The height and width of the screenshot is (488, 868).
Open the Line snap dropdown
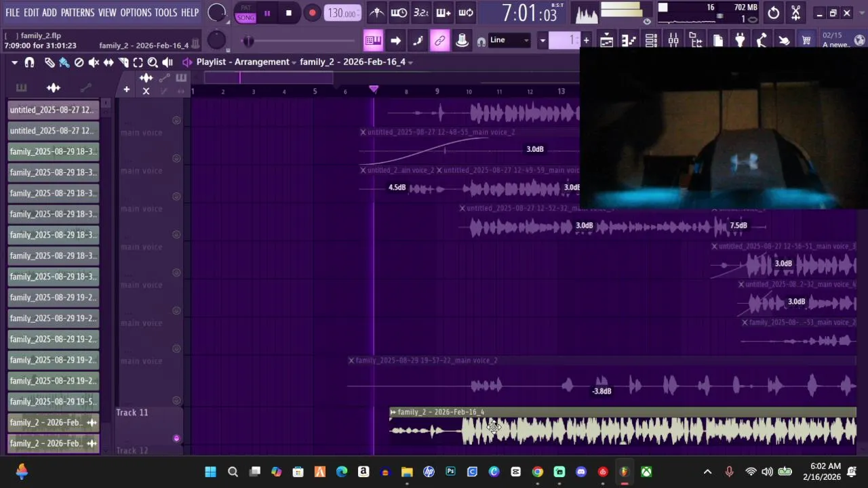click(x=509, y=41)
